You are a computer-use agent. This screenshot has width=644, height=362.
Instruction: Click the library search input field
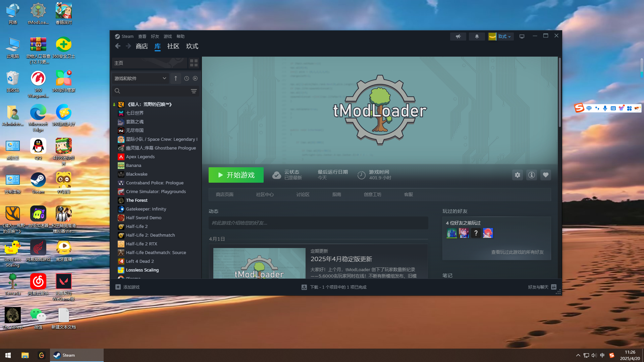(155, 91)
